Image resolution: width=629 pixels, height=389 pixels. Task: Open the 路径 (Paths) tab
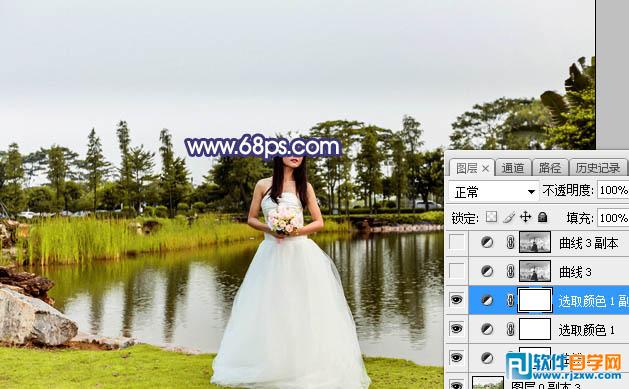(x=549, y=168)
